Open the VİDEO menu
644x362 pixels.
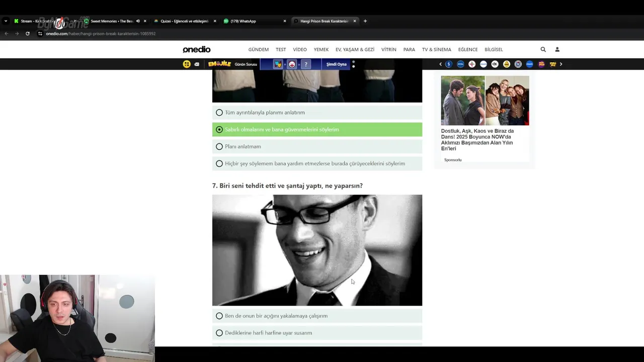click(x=300, y=49)
